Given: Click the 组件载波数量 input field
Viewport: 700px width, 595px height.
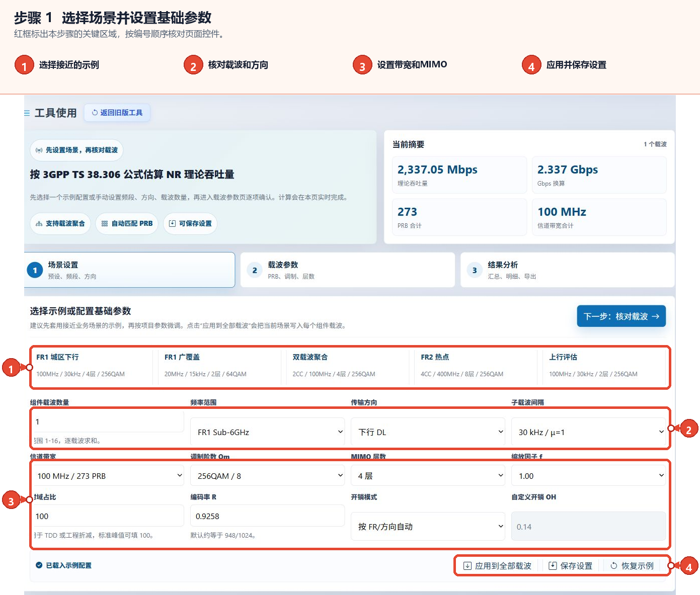Looking at the screenshot, I should click(x=108, y=421).
